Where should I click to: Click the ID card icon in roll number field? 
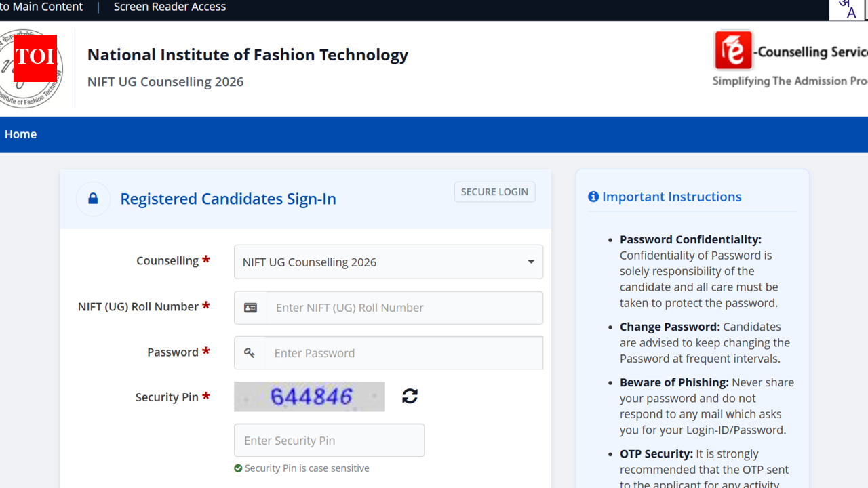tap(250, 308)
